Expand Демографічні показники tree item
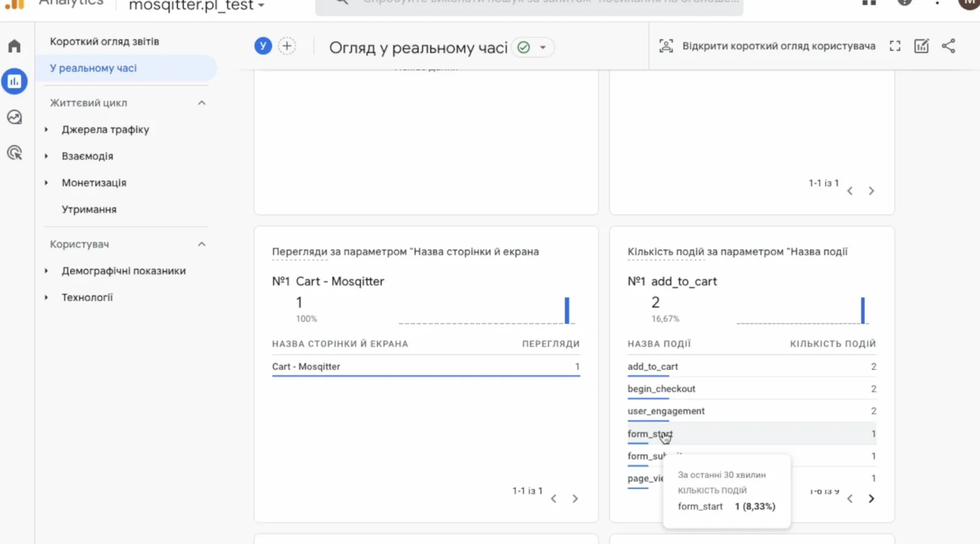The height and width of the screenshot is (544, 980). point(46,271)
